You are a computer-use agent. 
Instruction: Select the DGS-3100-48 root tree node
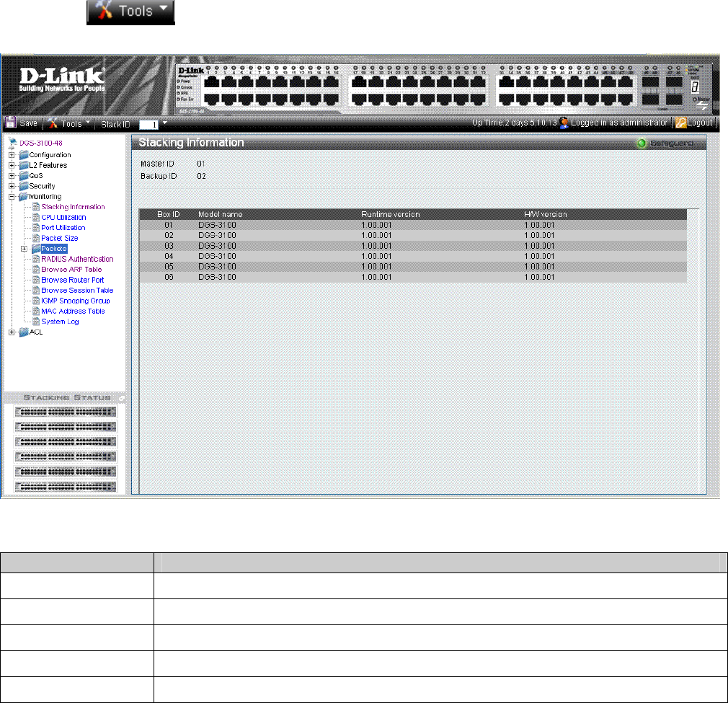41,143
